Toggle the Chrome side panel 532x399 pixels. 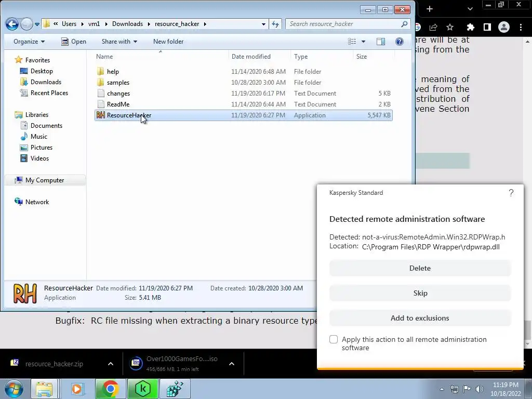[487, 27]
